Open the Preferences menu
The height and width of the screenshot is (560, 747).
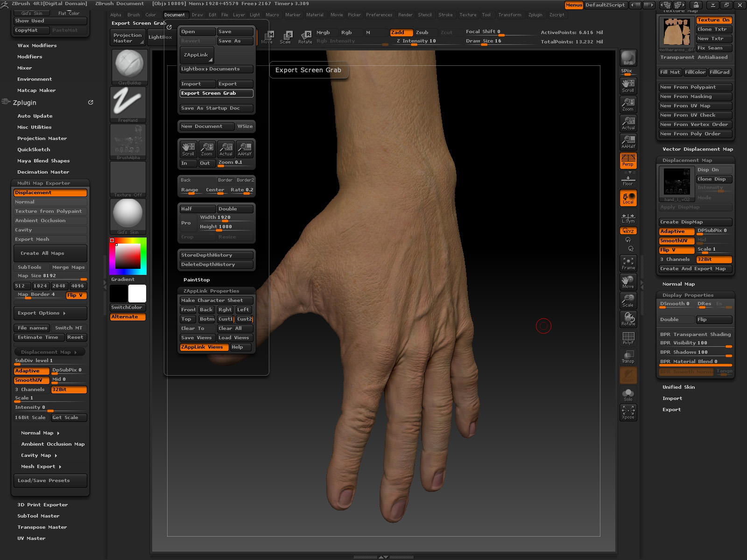(379, 15)
